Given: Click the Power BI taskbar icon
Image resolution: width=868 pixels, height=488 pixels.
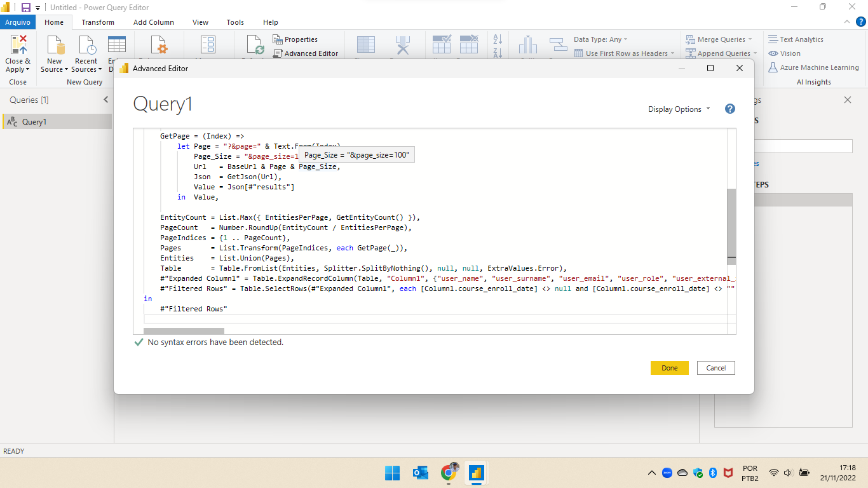Looking at the screenshot, I should (x=477, y=473).
